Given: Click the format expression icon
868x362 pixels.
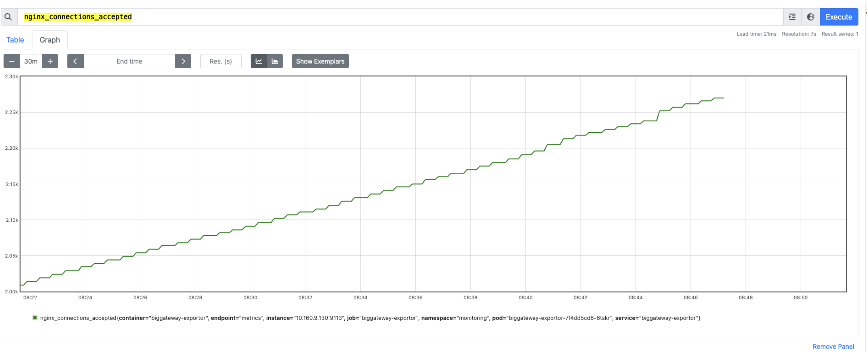Looking at the screenshot, I should tap(792, 17).
